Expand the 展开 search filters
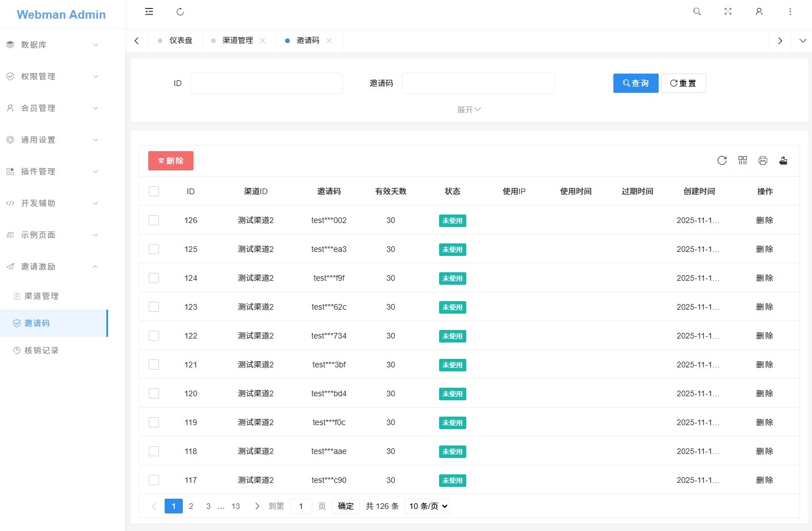Viewport: 812px width, 531px height. [469, 110]
